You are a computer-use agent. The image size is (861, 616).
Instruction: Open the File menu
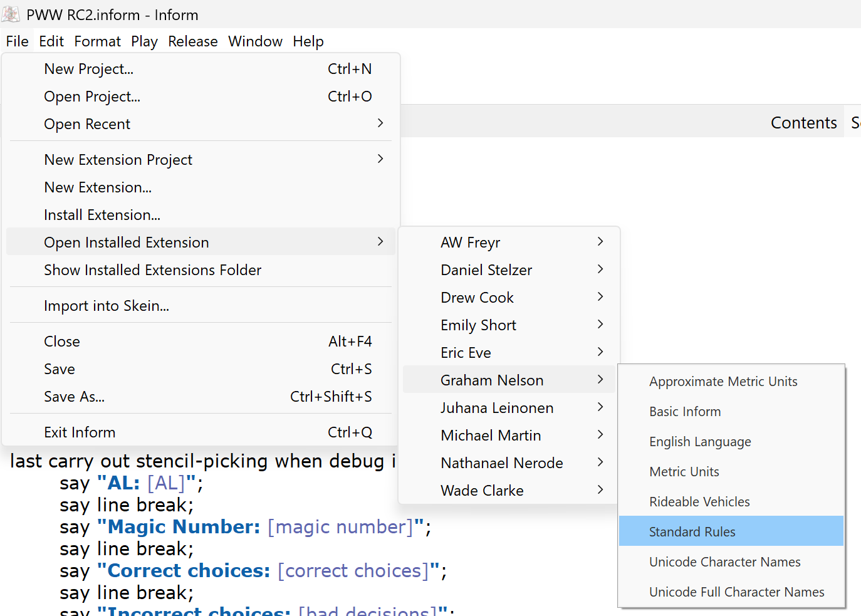coord(18,41)
